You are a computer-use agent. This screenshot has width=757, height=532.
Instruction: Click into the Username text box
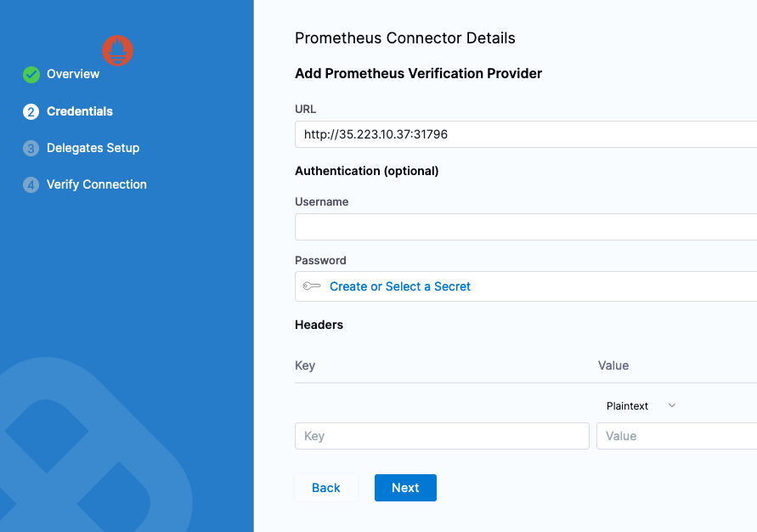[x=525, y=227]
